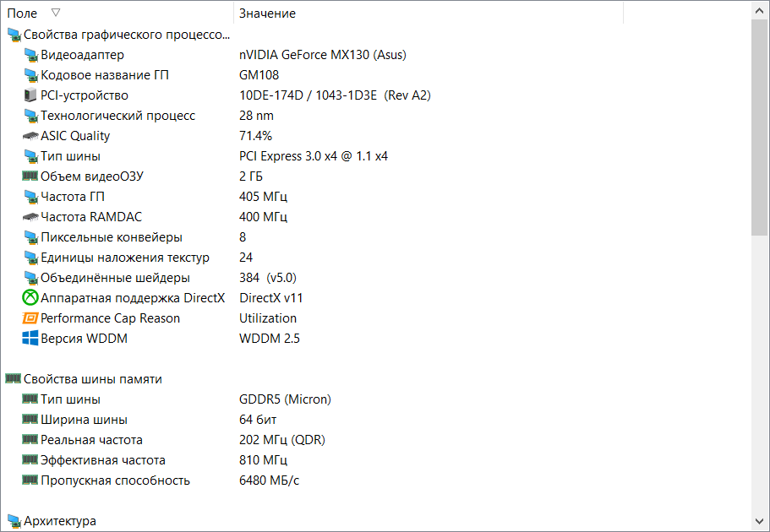Click the scrollbar down arrow

click(760, 521)
